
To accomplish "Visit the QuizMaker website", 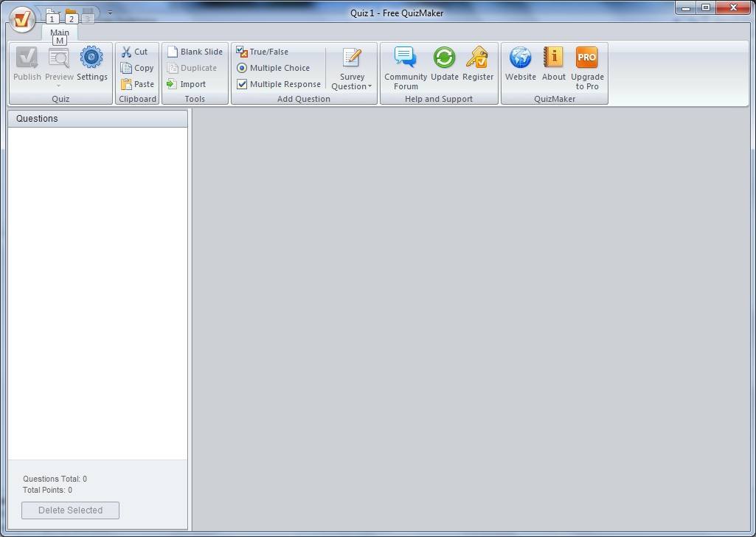I will coord(520,65).
